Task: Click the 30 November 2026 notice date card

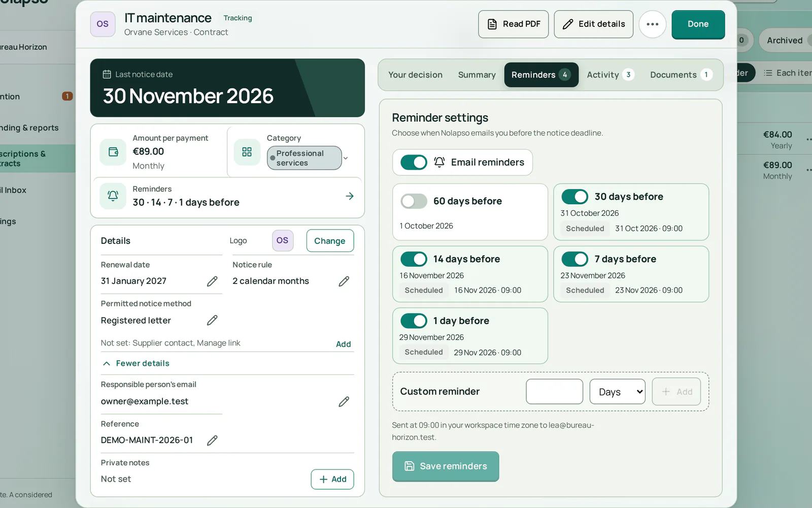Action: click(x=227, y=88)
